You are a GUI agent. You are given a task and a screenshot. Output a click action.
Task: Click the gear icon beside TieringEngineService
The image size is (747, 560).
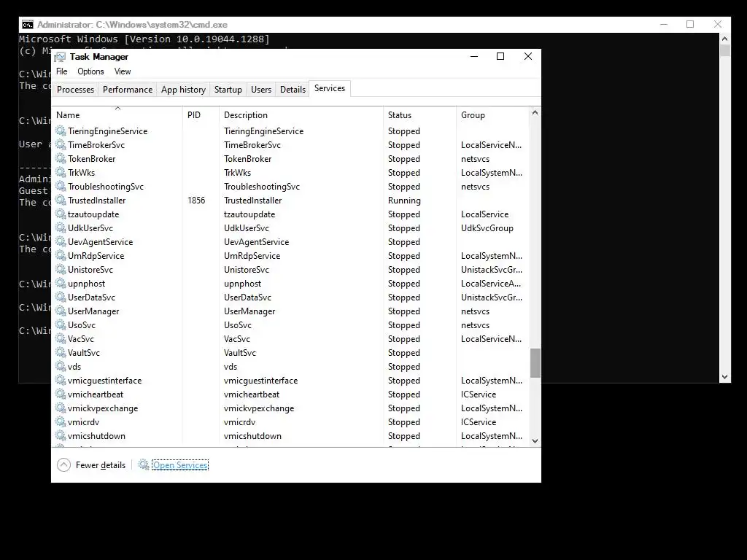(61, 131)
